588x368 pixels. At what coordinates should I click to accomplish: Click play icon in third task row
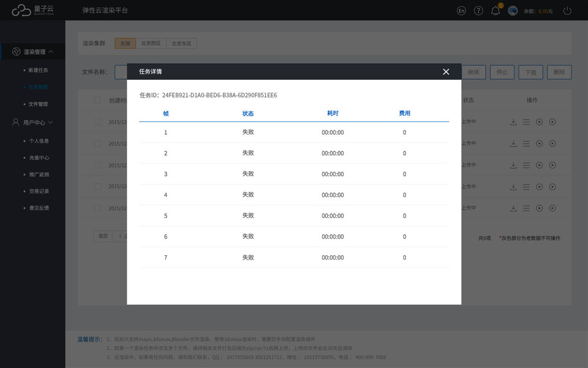[552, 165]
